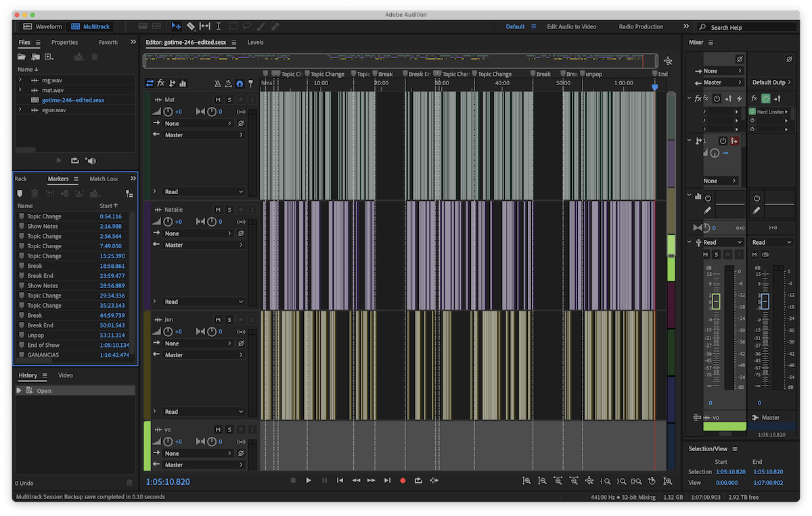The height and width of the screenshot is (516, 812).
Task: Click the Master channel fader in mixer
Action: click(765, 302)
